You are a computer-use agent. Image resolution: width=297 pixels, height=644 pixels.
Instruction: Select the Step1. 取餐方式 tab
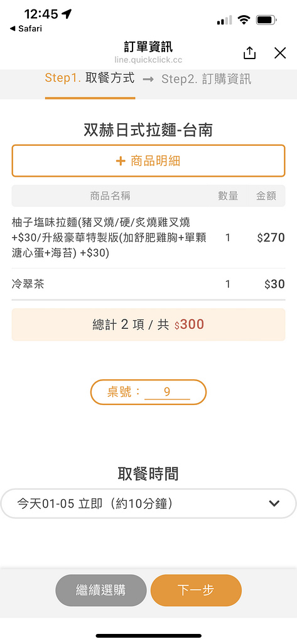coord(90,79)
